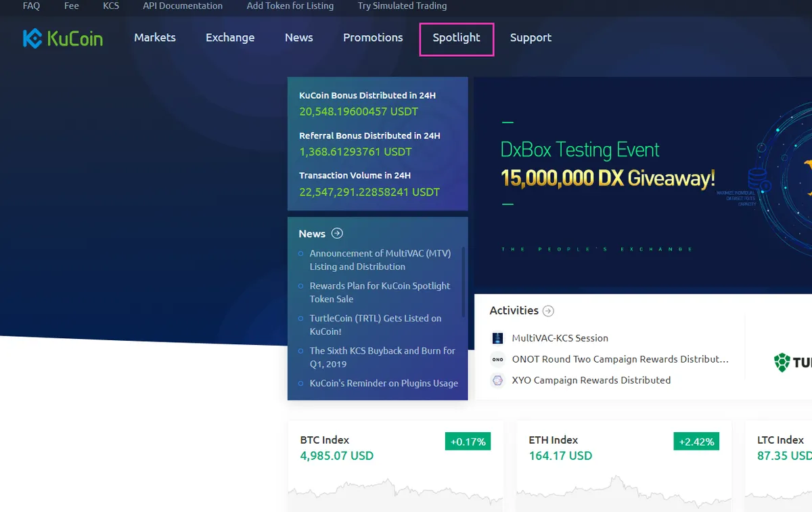Open the BTC Index chart card

(395, 467)
